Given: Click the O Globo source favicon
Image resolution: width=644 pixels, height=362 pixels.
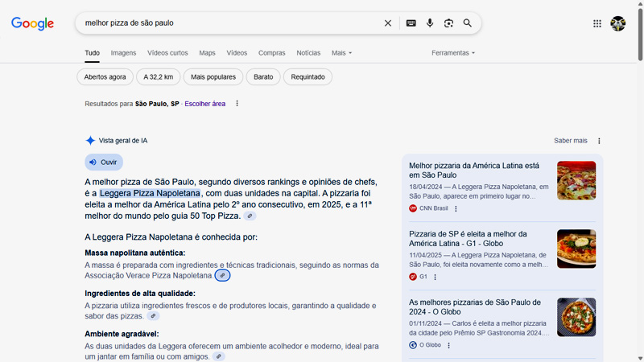Looking at the screenshot, I should click(x=413, y=345).
